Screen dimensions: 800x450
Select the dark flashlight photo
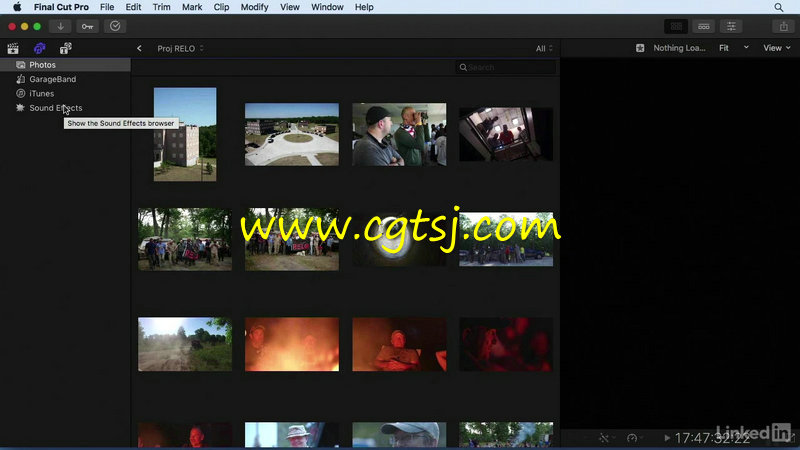point(399,239)
